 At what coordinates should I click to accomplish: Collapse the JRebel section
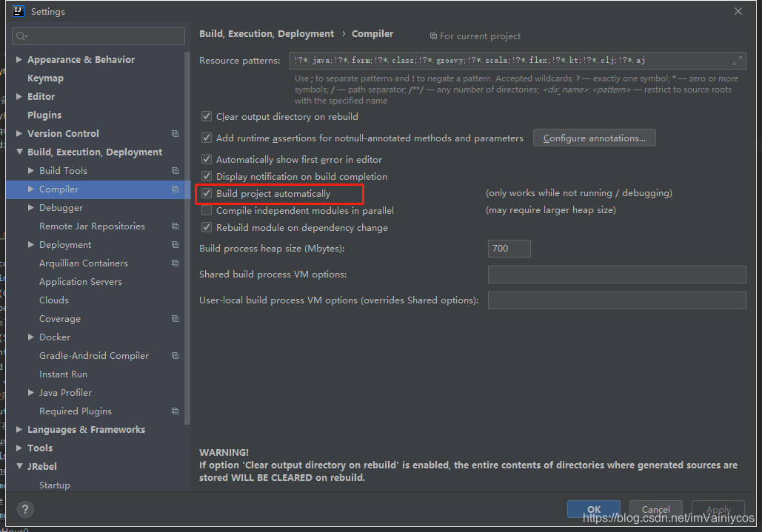[19, 466]
